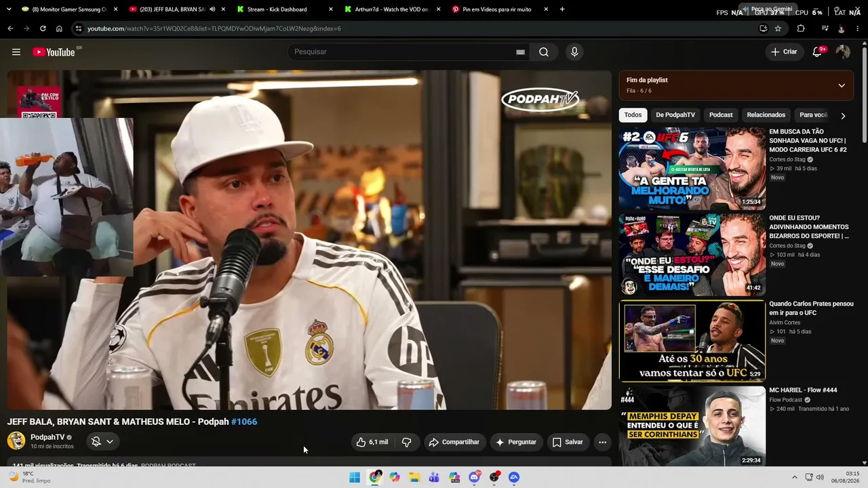This screenshot has height=488, width=868.
Task: Open the weather widget showing 18°C
Action: tap(30, 477)
